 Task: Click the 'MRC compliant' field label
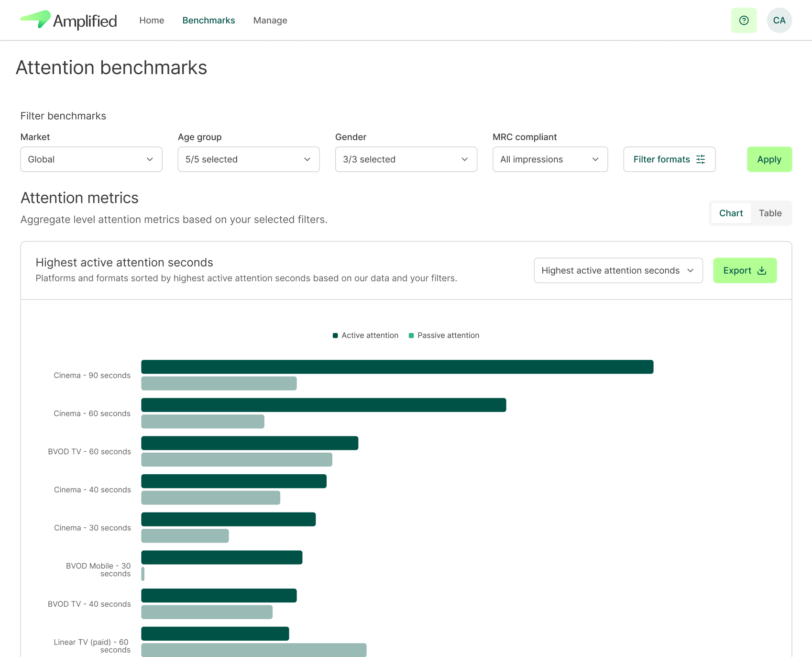point(525,137)
